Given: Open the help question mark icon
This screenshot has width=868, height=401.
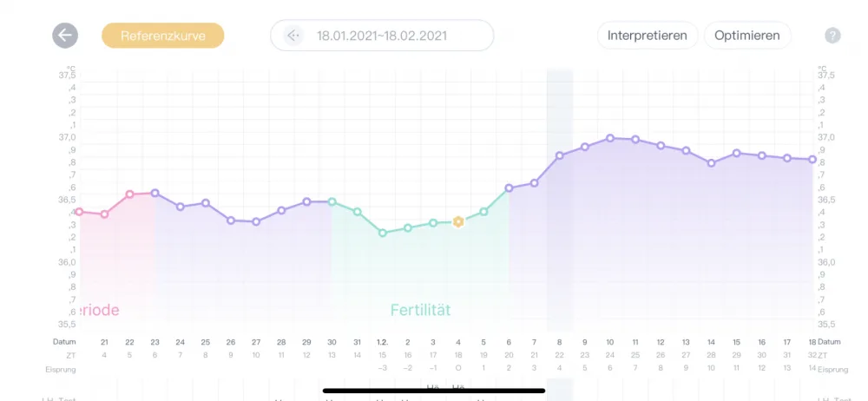Looking at the screenshot, I should click(832, 36).
